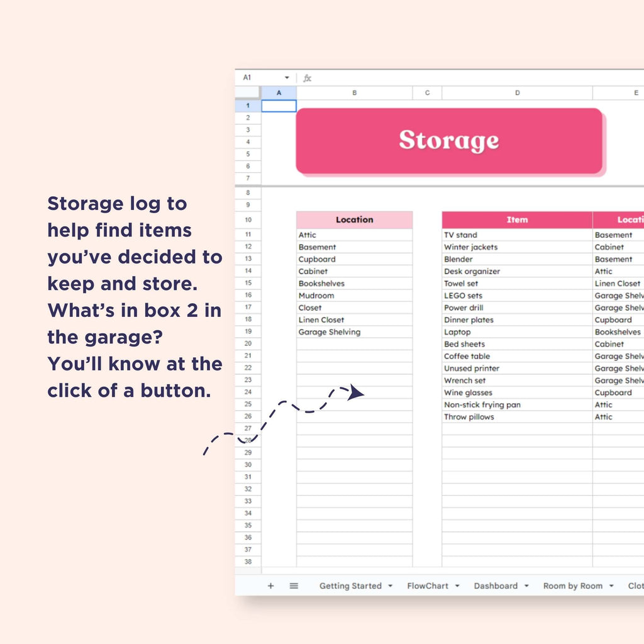Open the Getting Started tab dropdown arrow

(x=390, y=586)
